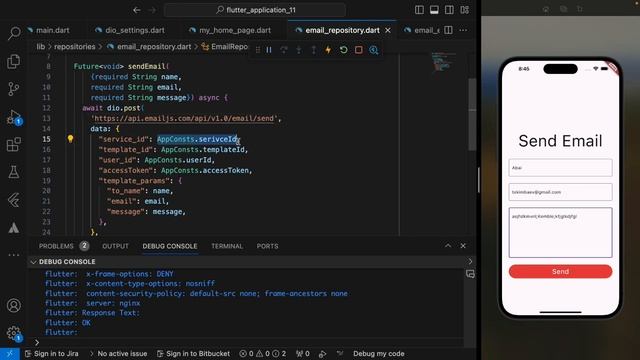Open the Testing flask view
This screenshot has width=640, height=360.
(x=14, y=172)
